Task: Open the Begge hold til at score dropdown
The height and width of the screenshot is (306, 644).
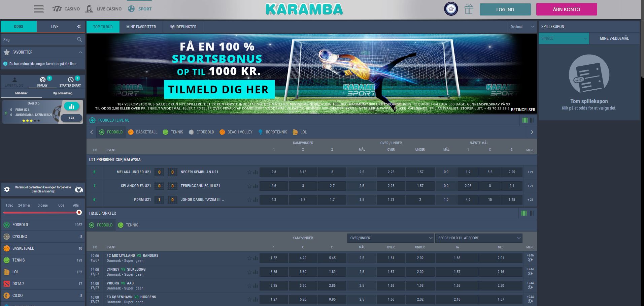Action: (479, 238)
